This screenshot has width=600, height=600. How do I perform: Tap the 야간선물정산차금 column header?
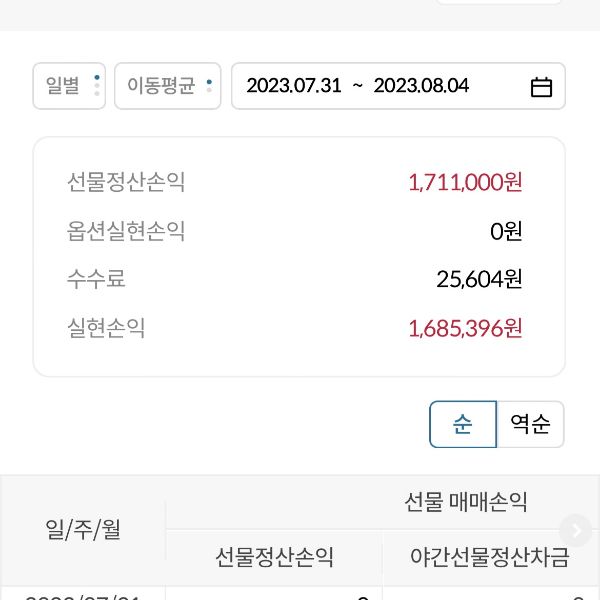pyautogui.click(x=490, y=557)
